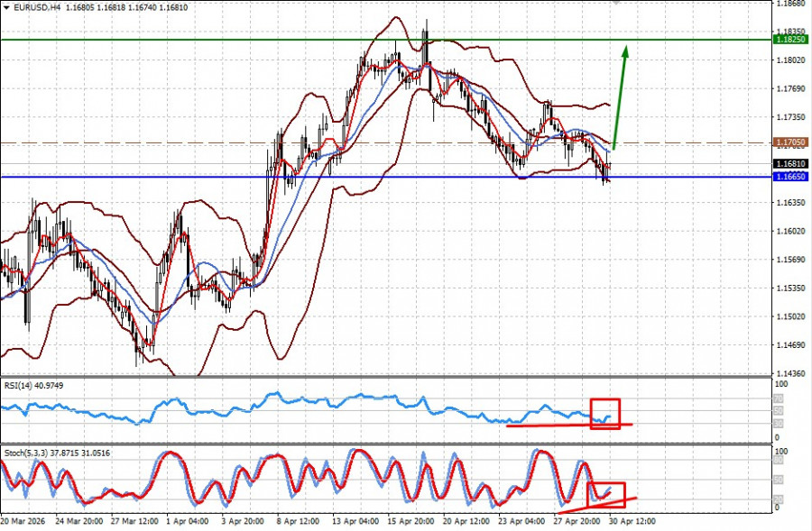Click the 27 Apr 20:00 time label
This screenshot has width=812, height=531.
coord(577,521)
